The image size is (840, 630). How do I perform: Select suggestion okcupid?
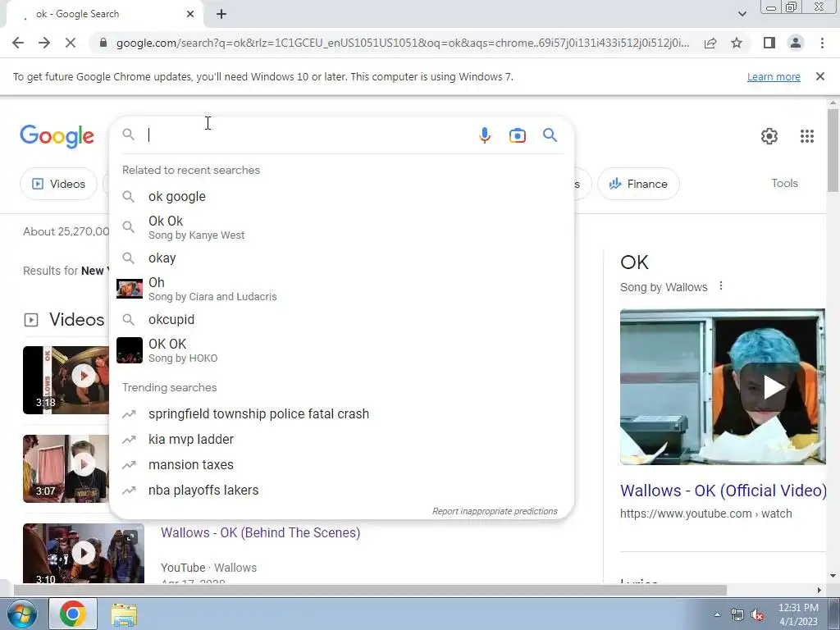click(x=341, y=320)
